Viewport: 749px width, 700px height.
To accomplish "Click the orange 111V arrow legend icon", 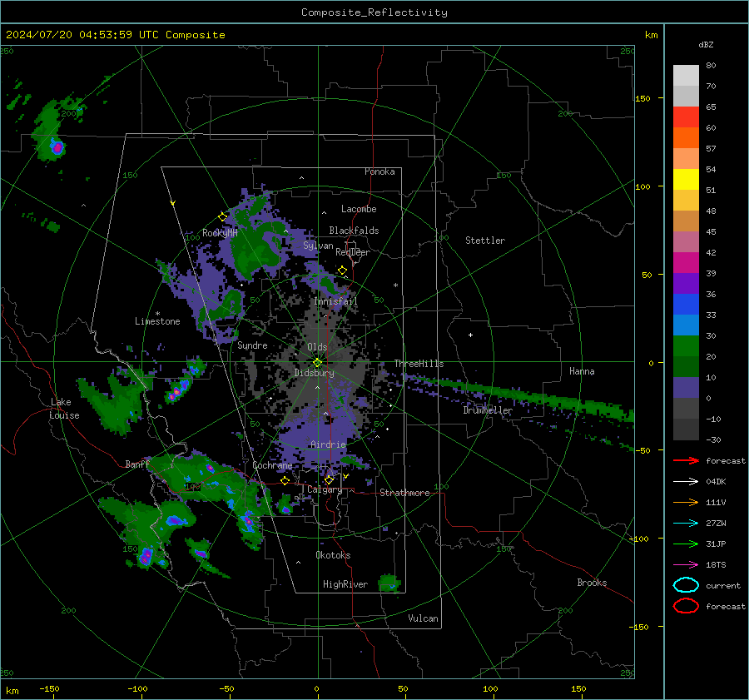I will (x=686, y=502).
